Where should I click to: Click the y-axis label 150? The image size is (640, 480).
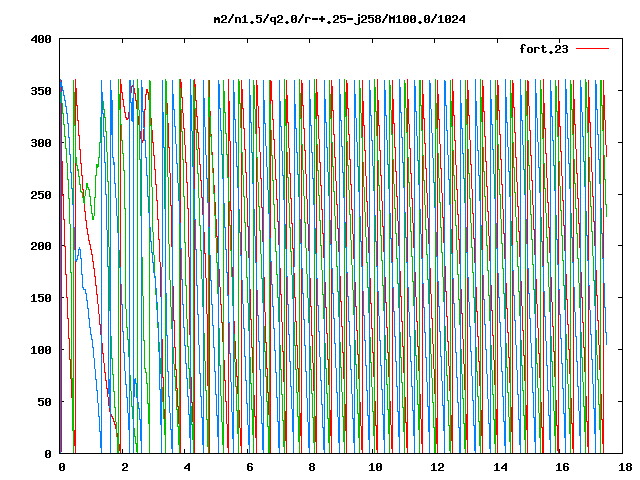[41, 298]
